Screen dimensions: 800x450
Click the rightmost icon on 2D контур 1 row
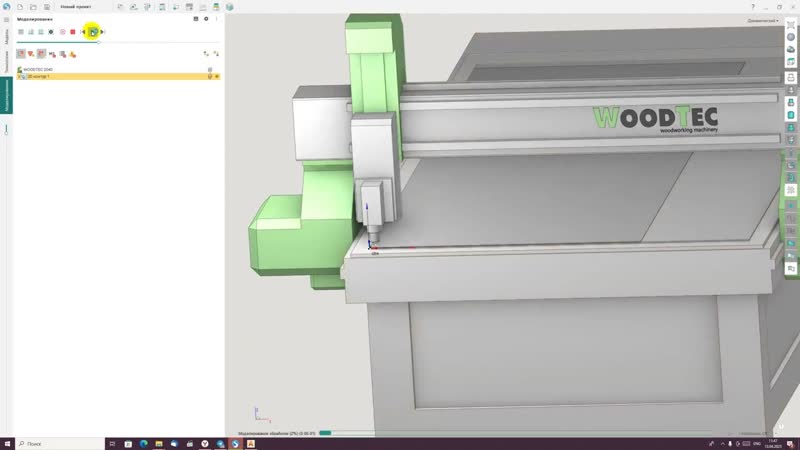217,77
